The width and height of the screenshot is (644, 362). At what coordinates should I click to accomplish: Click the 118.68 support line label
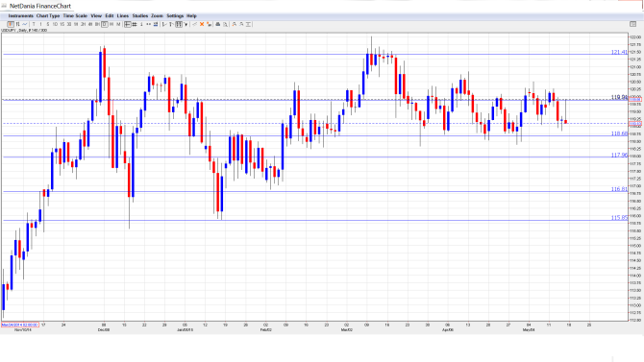(x=619, y=133)
